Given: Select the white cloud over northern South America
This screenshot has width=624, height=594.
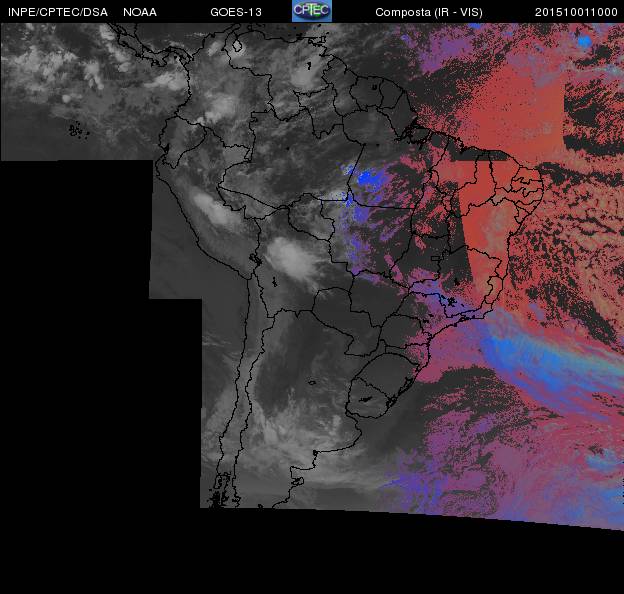Looking at the screenshot, I should click(x=307, y=73).
